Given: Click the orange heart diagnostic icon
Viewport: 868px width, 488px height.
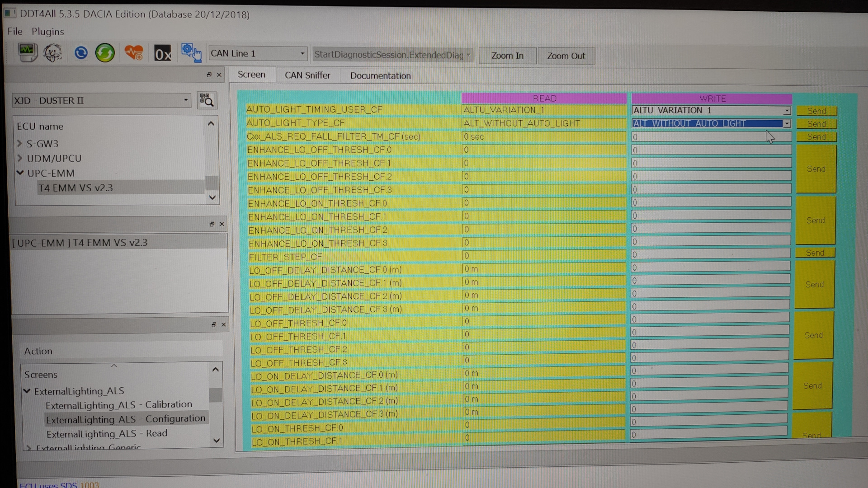Looking at the screenshot, I should click(x=134, y=53).
